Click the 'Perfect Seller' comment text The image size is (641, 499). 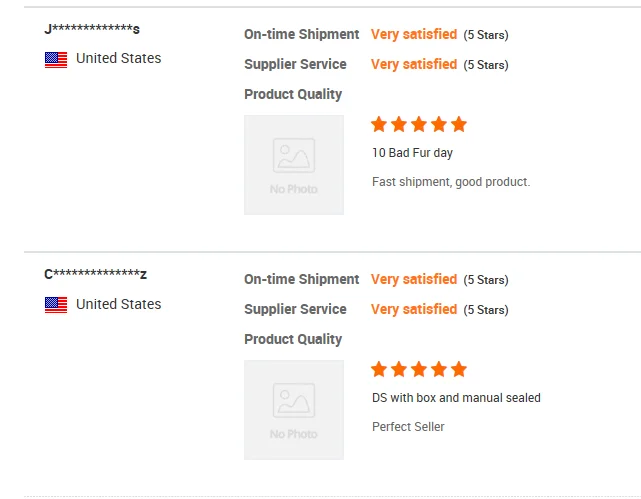408,427
